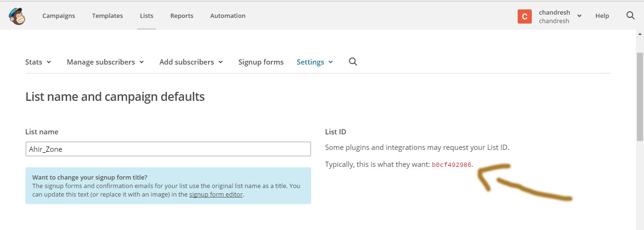The width and height of the screenshot is (644, 230).
Task: Click the list search magnifier beside Settings
Action: 353,62
